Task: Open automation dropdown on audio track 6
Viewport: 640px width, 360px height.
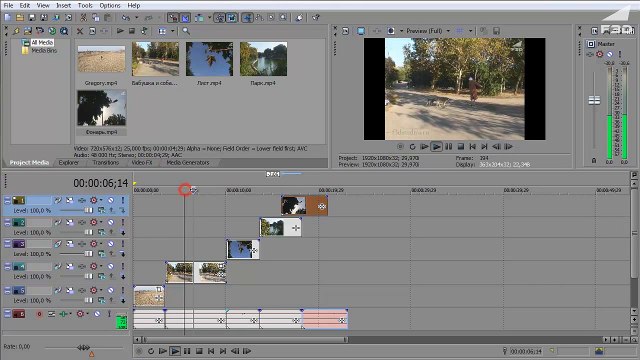Action: [87, 314]
